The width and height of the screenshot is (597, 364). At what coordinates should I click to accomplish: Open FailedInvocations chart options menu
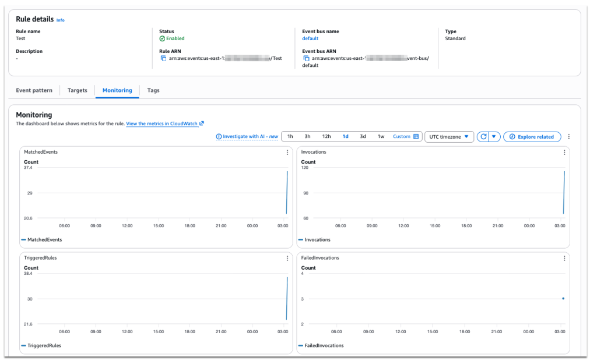coord(564,258)
